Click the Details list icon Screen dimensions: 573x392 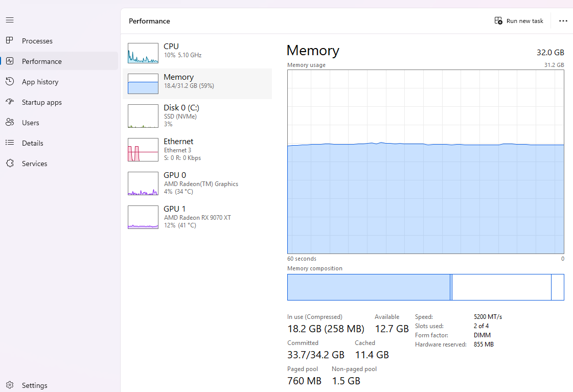tap(10, 143)
